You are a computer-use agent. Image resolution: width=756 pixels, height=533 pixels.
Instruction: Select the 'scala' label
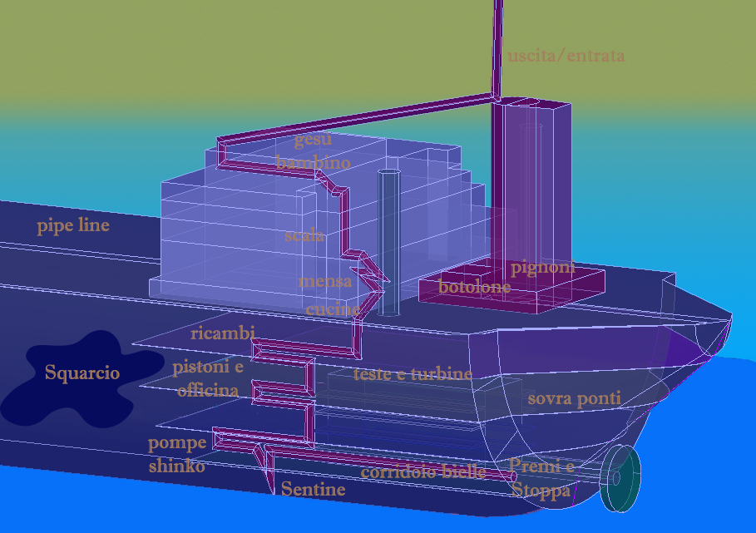[x=303, y=234]
